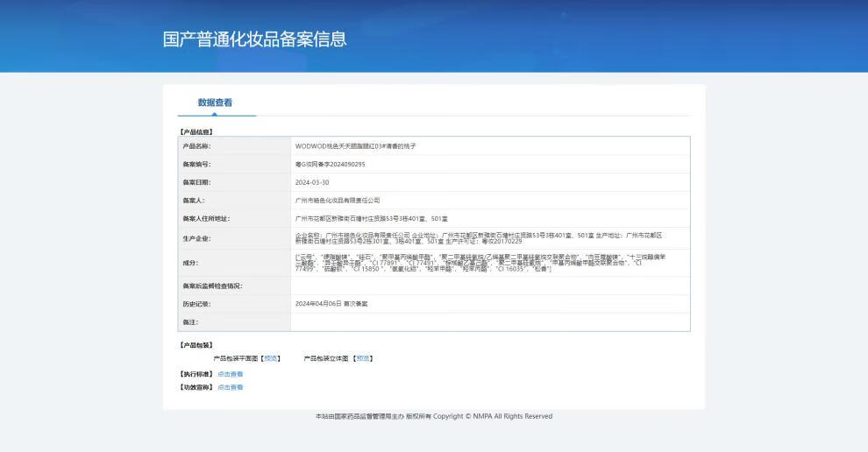Click the 产品包装立体图 label text

(326, 358)
